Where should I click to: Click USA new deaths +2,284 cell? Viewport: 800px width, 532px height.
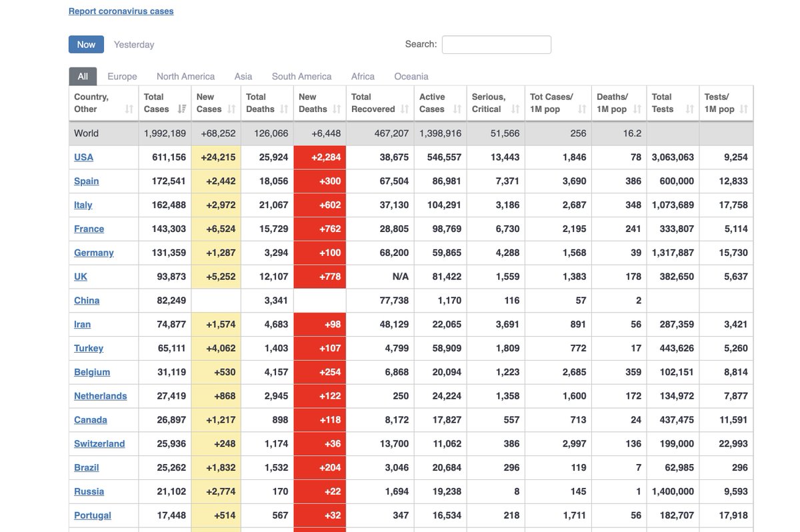tap(320, 157)
